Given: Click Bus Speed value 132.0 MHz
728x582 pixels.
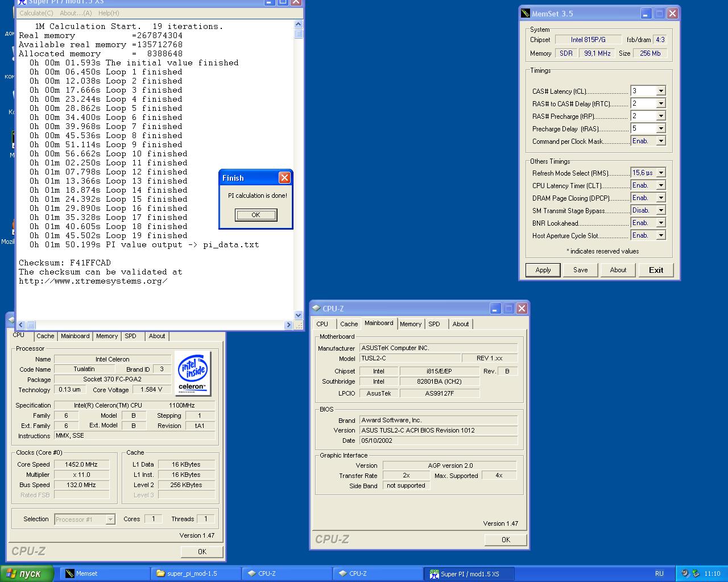Looking at the screenshot, I should [x=81, y=485].
